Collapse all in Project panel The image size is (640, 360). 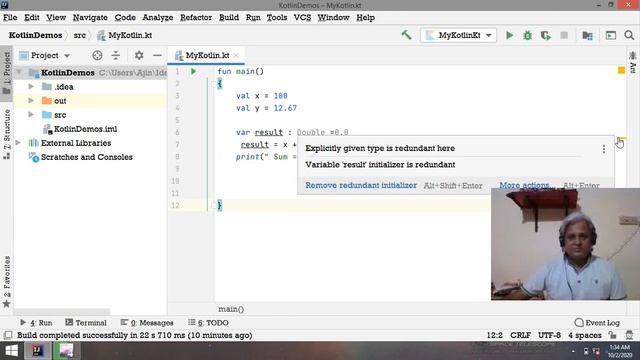pos(116,55)
